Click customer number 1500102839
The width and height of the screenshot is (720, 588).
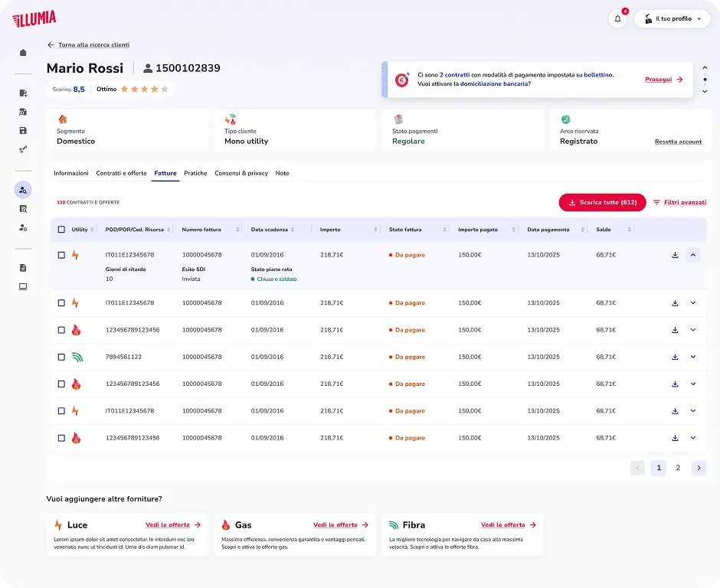point(188,68)
